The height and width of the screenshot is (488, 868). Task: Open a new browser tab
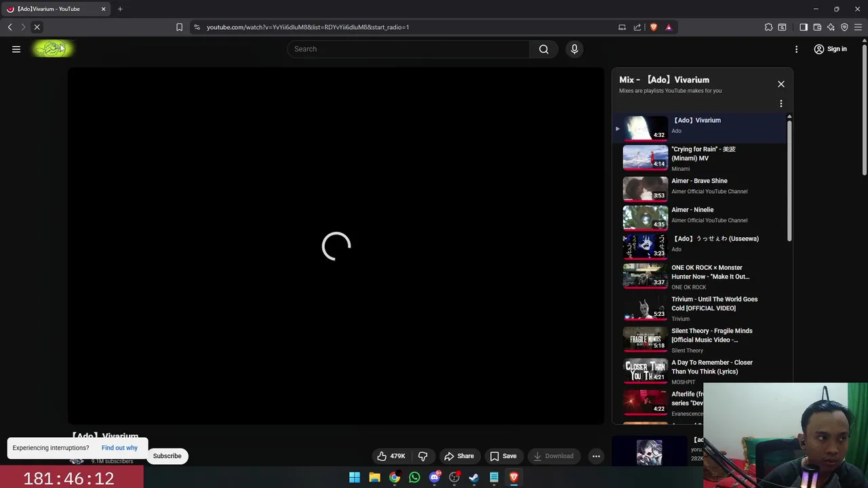pyautogui.click(x=120, y=9)
